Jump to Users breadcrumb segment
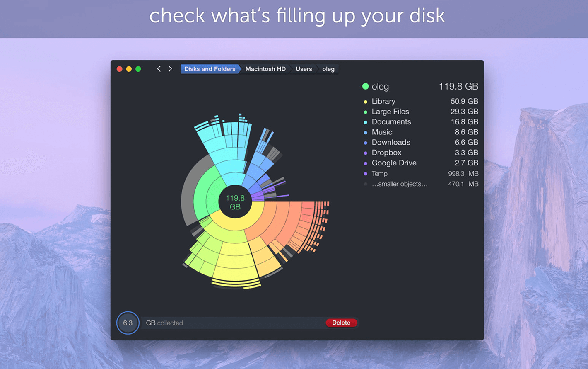Viewport: 588px width, 369px height. [304, 69]
